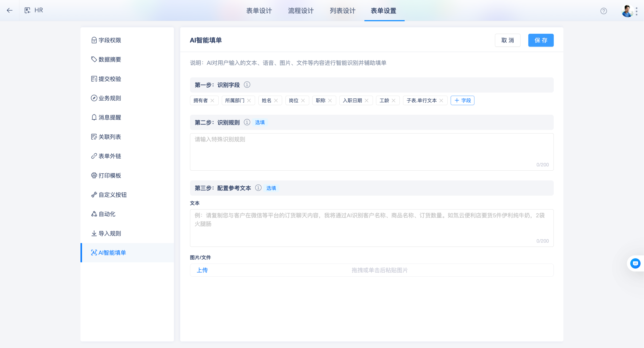Click the three-dot menu beside avatar
Viewport: 644px width, 348px height.
(x=637, y=11)
